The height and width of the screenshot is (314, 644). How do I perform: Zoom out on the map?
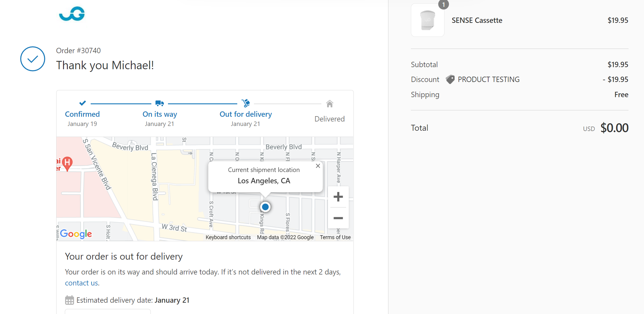pos(338,218)
